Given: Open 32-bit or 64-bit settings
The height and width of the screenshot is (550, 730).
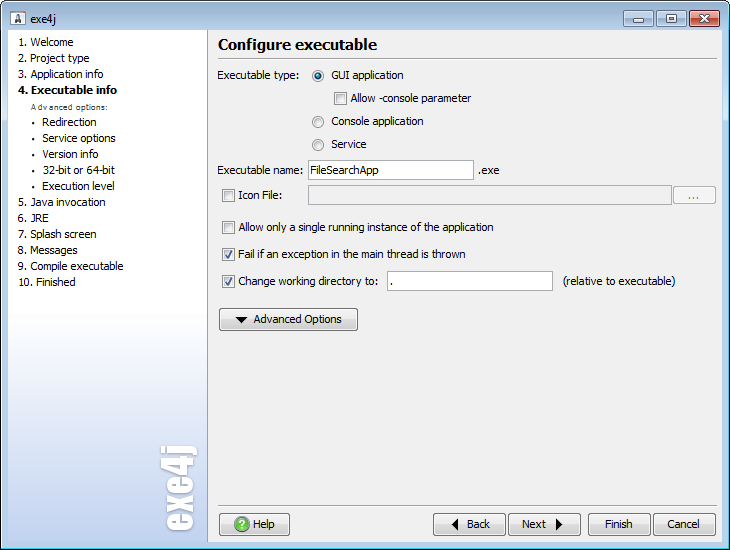Looking at the screenshot, I should pyautogui.click(x=78, y=170).
